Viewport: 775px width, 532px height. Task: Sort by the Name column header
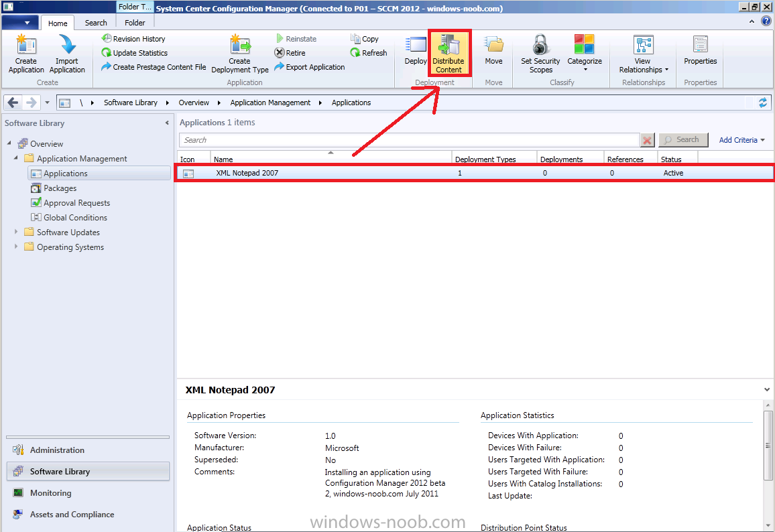tap(331, 159)
